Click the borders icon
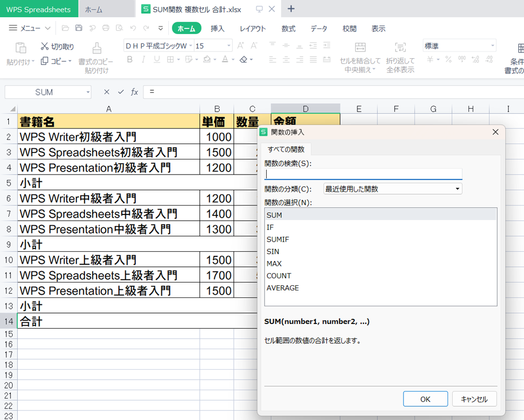 click(170, 60)
